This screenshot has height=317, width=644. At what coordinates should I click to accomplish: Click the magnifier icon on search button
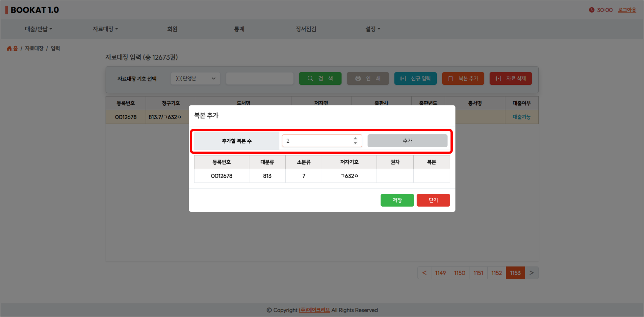click(310, 78)
